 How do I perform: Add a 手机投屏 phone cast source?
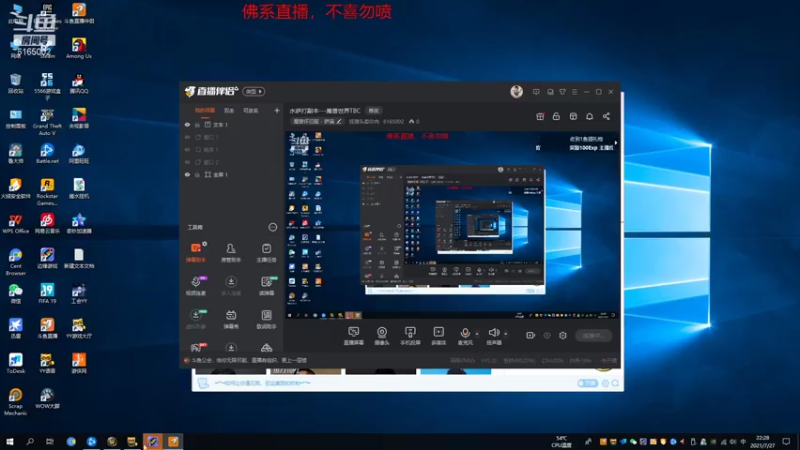pos(410,336)
